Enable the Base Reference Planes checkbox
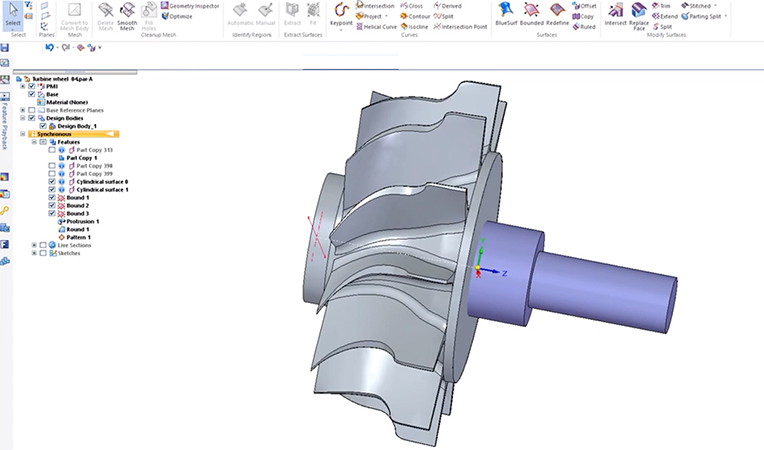The height and width of the screenshot is (450, 764). point(32,110)
